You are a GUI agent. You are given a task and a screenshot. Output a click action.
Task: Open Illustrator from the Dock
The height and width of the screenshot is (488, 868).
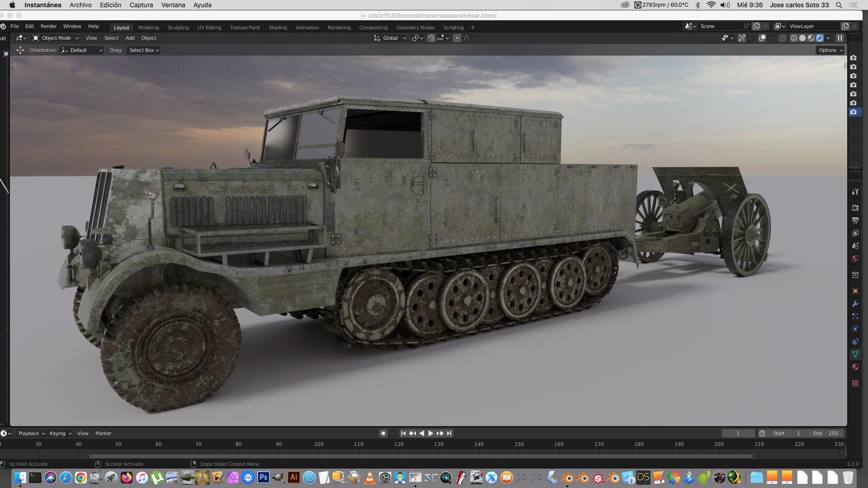point(293,477)
